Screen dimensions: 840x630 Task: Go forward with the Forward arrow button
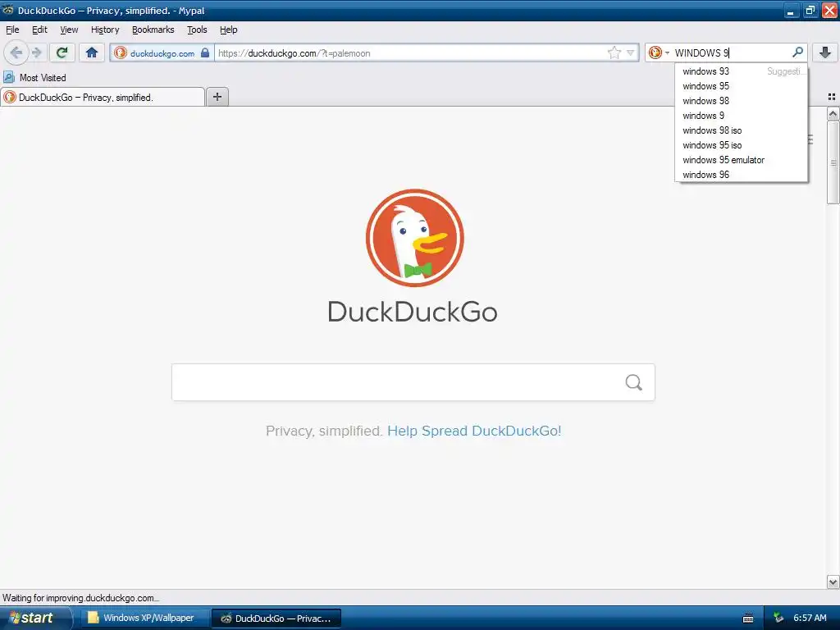coord(37,52)
